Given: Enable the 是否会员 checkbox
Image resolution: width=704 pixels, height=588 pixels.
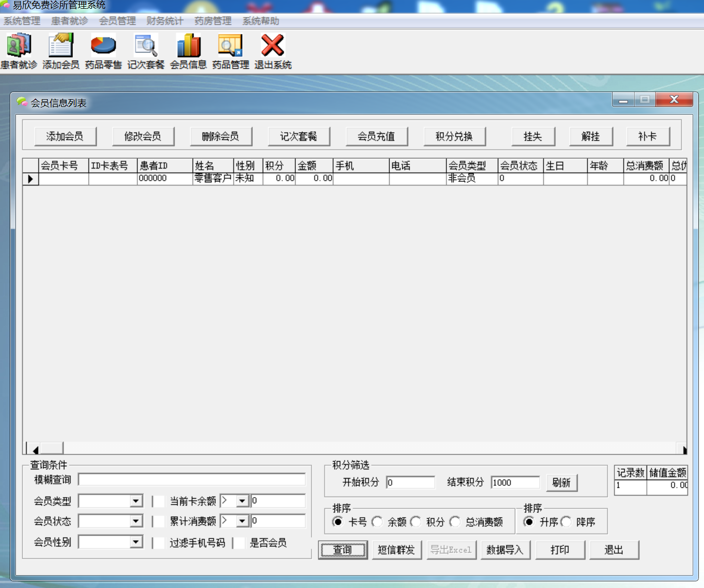Looking at the screenshot, I should [239, 543].
